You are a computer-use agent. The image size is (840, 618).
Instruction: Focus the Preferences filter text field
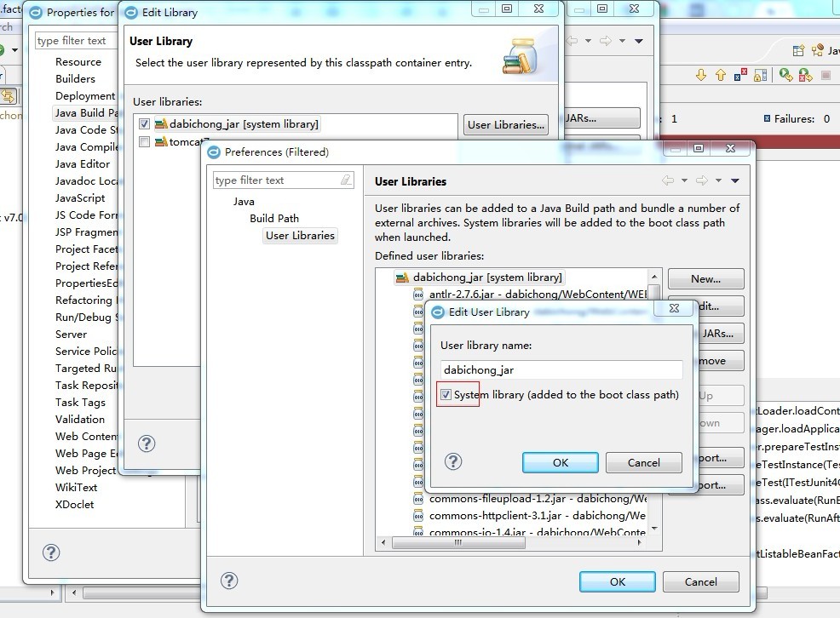[277, 180]
